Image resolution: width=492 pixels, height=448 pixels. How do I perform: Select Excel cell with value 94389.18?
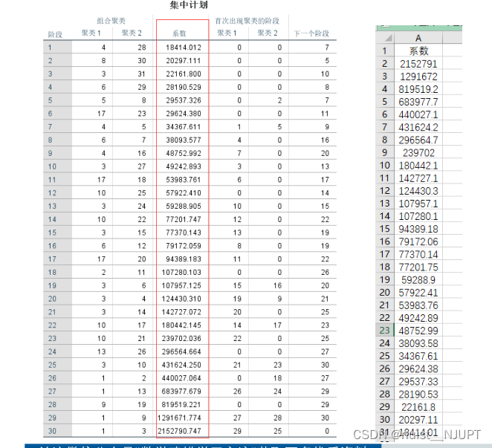[x=418, y=229]
